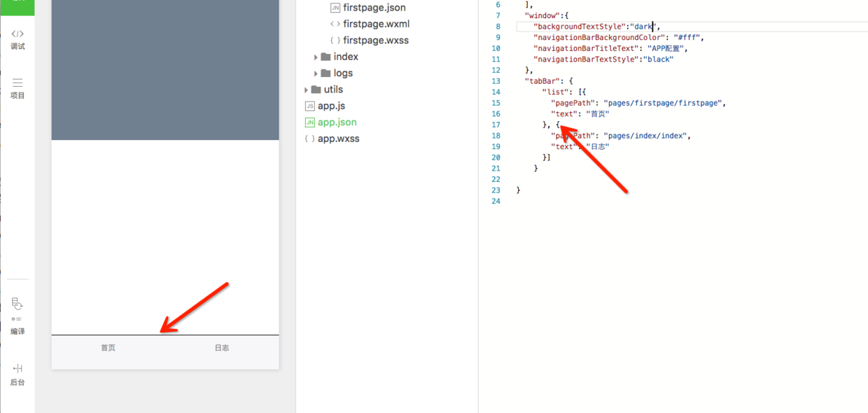Click the app.json file icon

[310, 122]
